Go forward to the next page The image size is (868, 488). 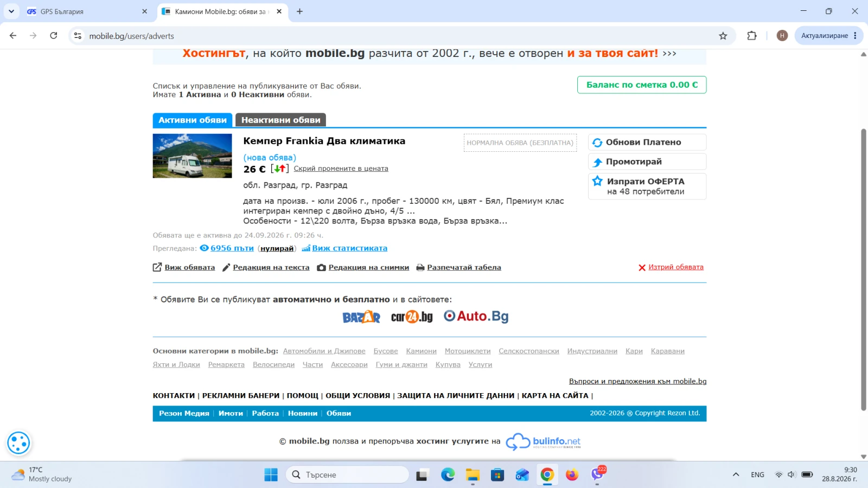click(x=33, y=36)
